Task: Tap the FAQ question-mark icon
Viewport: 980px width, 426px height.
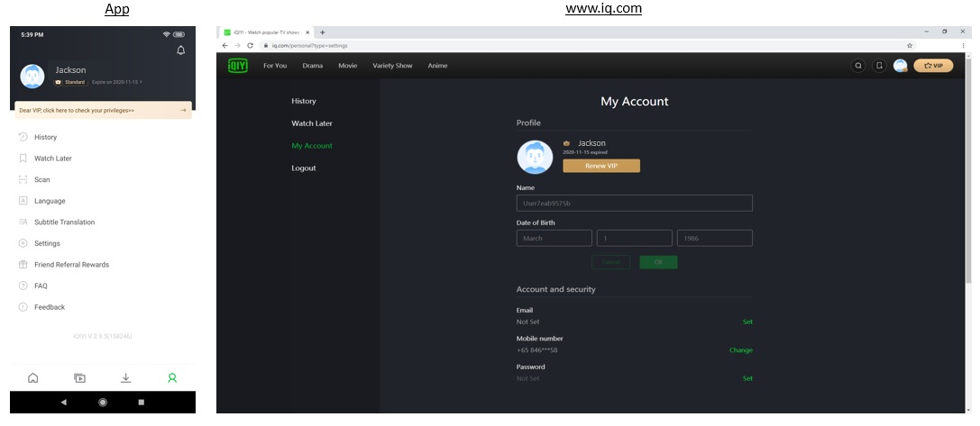Action: (23, 286)
